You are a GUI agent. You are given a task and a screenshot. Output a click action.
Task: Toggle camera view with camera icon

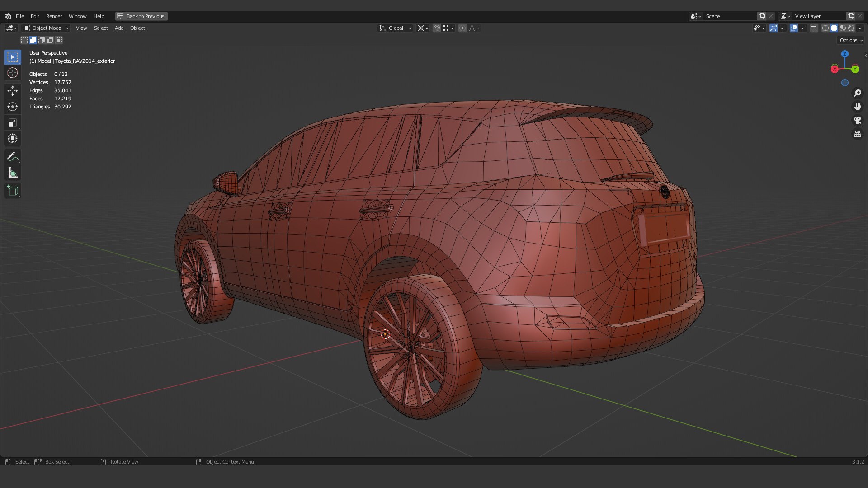pyautogui.click(x=857, y=120)
